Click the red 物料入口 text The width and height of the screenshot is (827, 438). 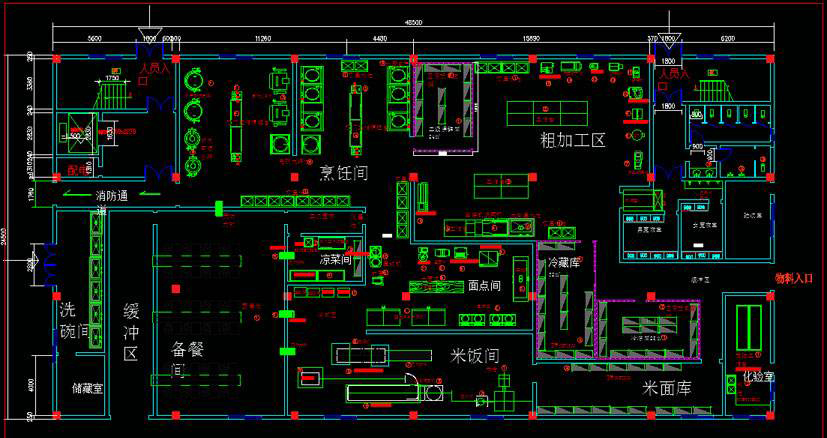pos(800,279)
